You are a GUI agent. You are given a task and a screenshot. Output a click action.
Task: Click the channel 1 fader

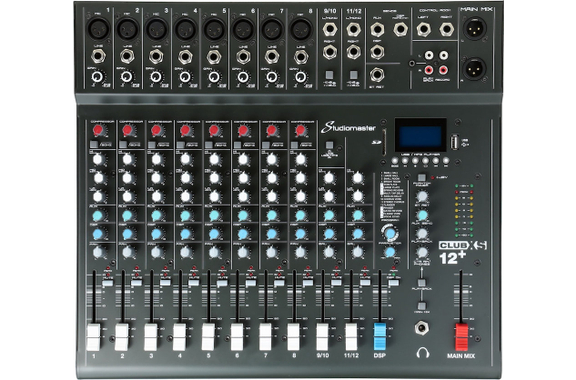tap(94, 336)
